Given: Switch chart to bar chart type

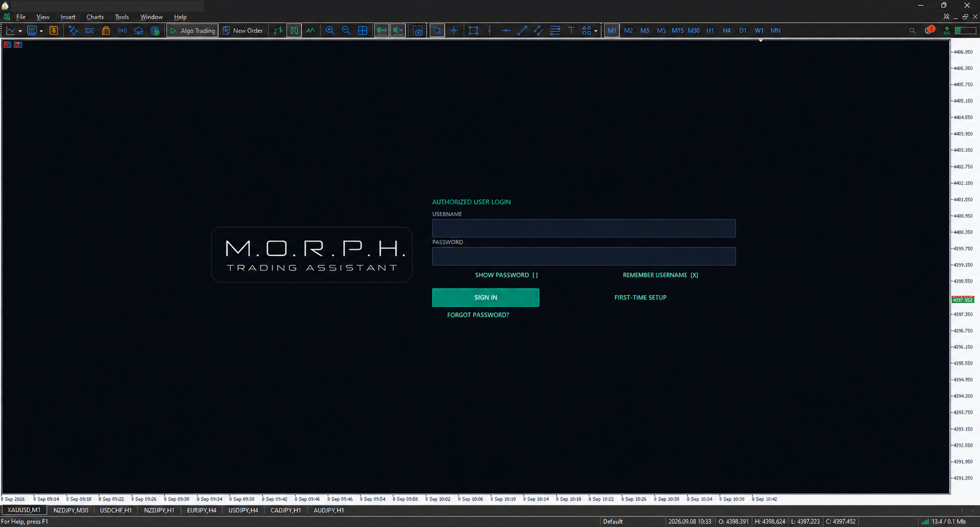Looking at the screenshot, I should pos(278,30).
